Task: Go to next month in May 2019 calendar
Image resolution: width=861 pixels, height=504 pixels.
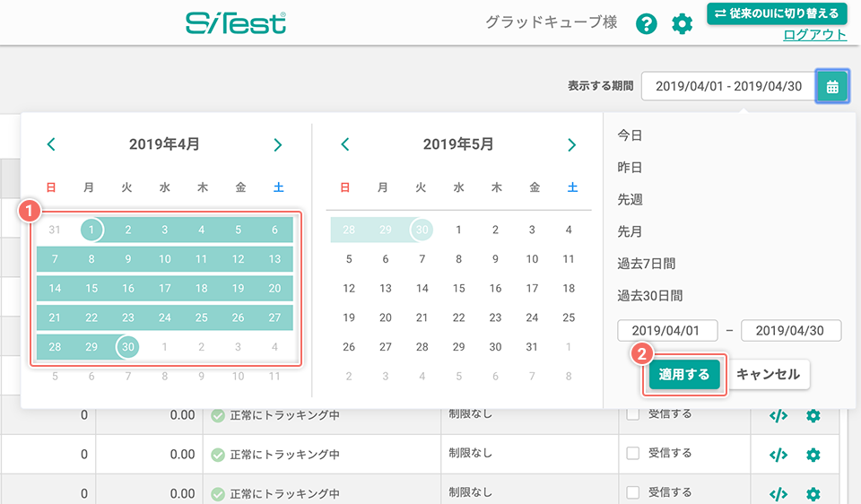Action: click(571, 144)
